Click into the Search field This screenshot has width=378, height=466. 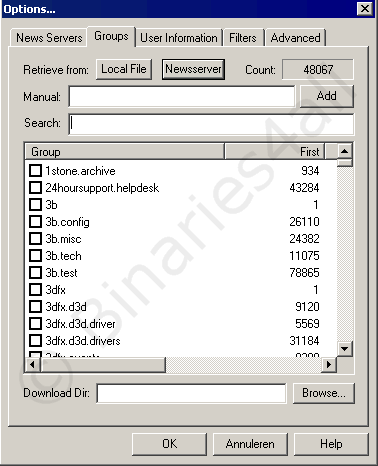tap(211, 124)
